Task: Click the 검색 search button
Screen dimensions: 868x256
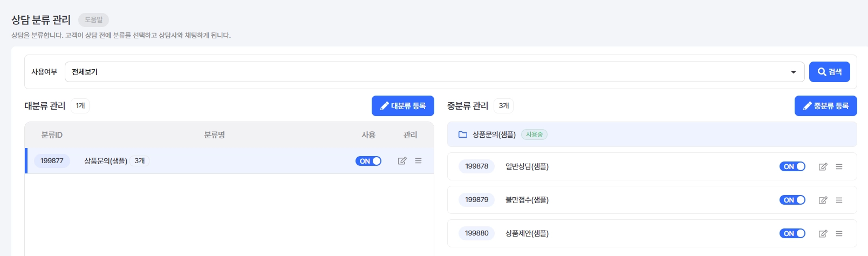Action: coord(829,72)
